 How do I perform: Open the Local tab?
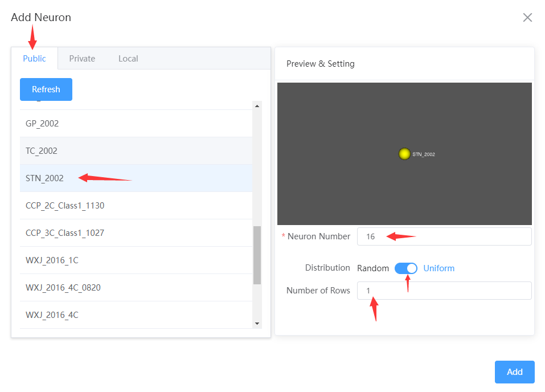tap(128, 59)
